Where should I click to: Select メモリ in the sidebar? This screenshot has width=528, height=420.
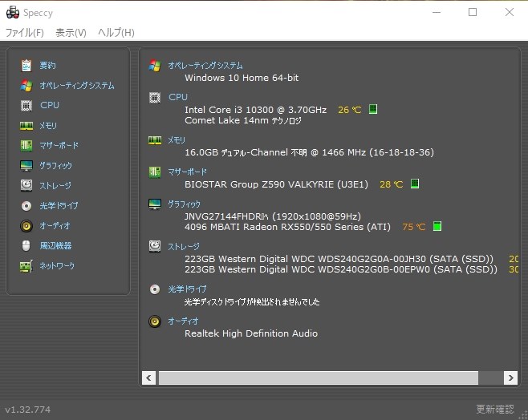pos(48,126)
